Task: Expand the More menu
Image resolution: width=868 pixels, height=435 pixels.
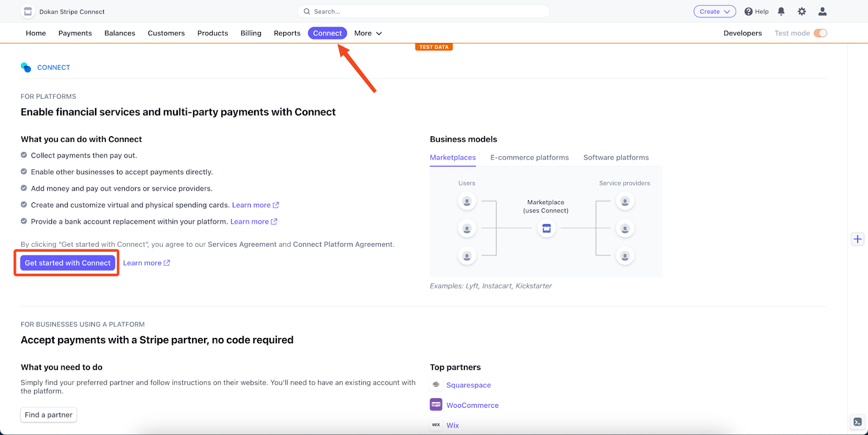Action: tap(368, 33)
